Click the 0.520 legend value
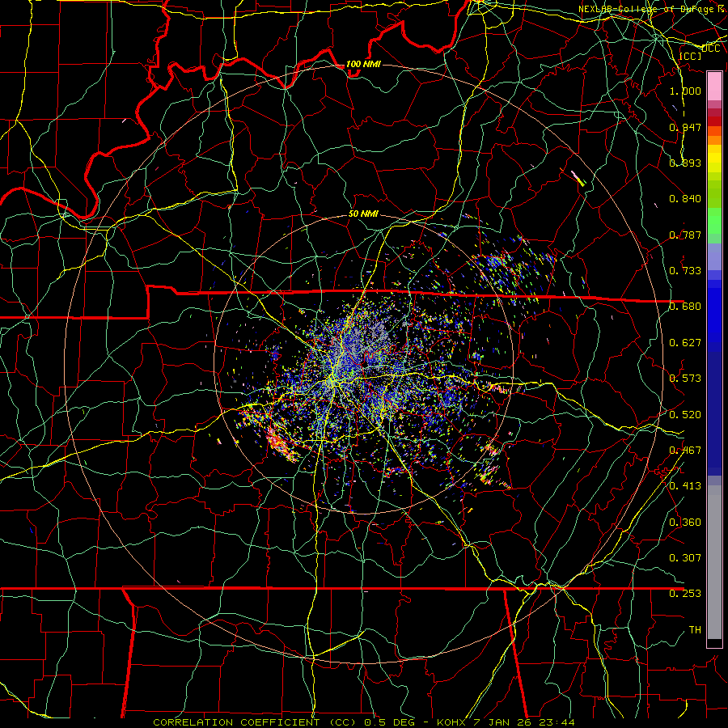The image size is (728, 728). [x=685, y=415]
